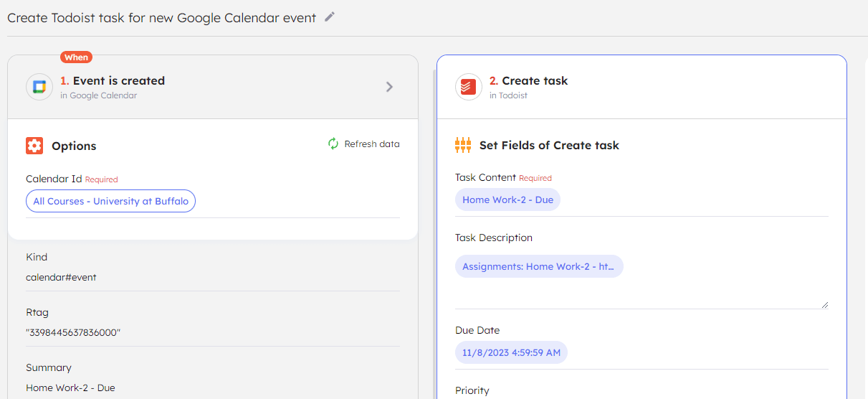Screen dimensions: 868x399
Task: Click the Calendar Id label
Action: (x=54, y=179)
